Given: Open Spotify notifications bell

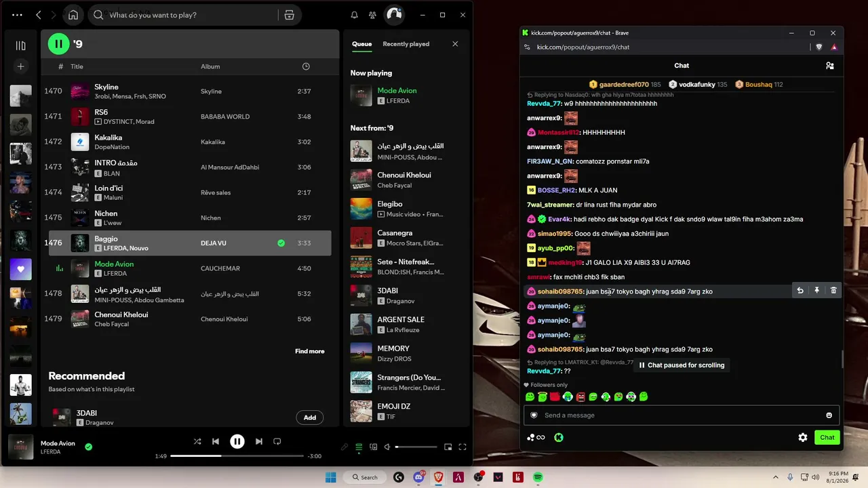Looking at the screenshot, I should [x=354, y=15].
